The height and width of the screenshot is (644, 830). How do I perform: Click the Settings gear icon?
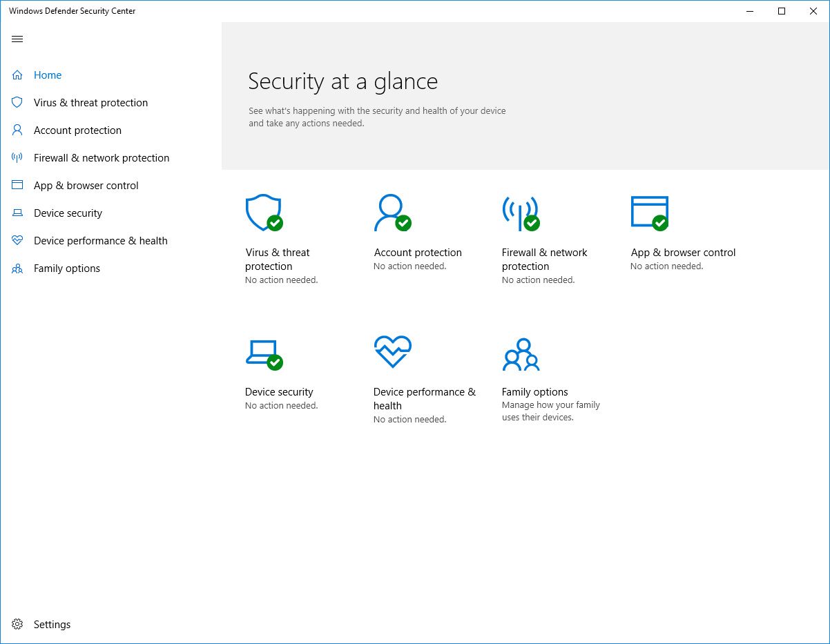(x=17, y=624)
